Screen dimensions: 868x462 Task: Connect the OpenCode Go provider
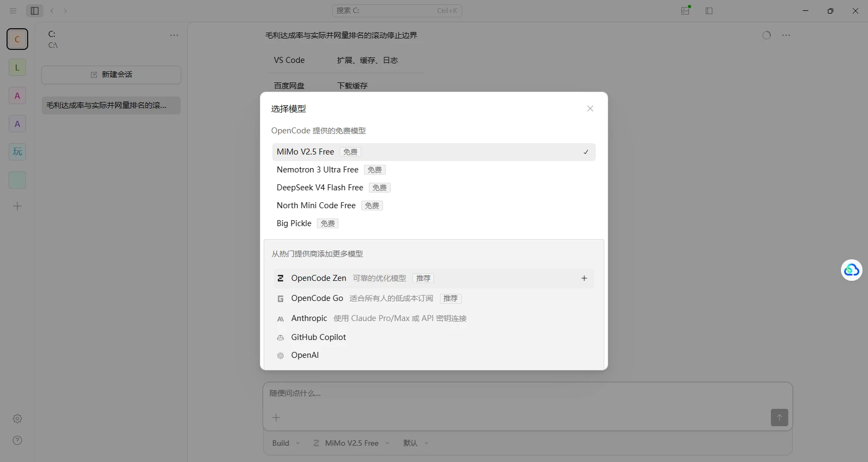tap(434, 298)
